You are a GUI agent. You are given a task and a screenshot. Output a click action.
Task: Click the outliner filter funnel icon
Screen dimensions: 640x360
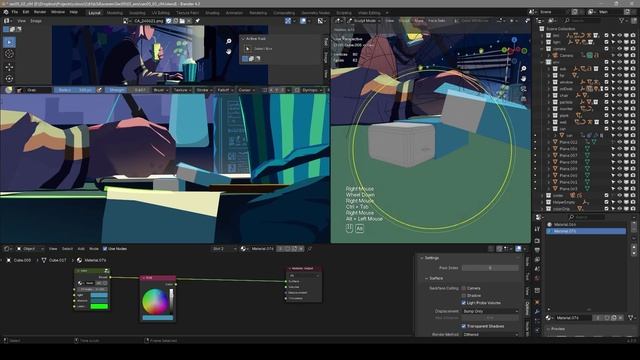point(622,20)
